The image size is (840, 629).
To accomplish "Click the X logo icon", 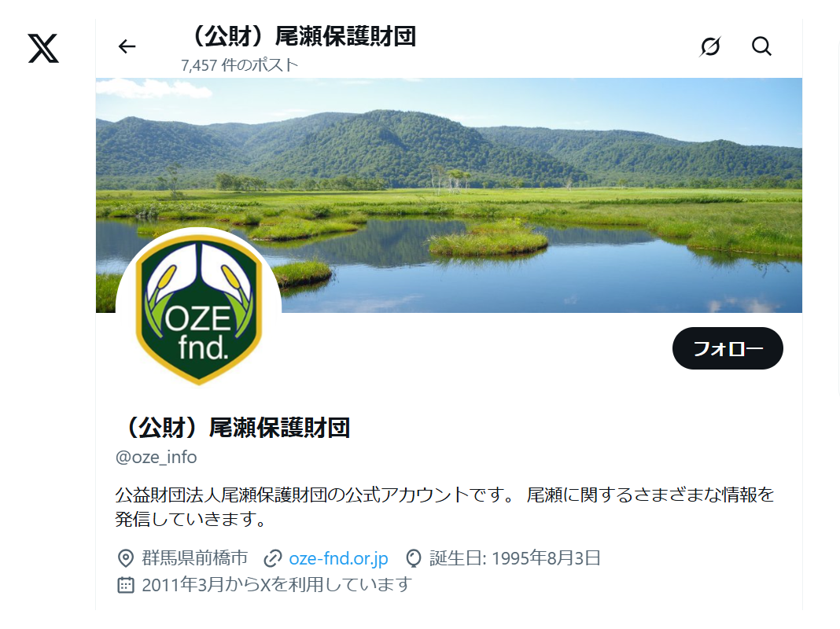I will pos(43,48).
